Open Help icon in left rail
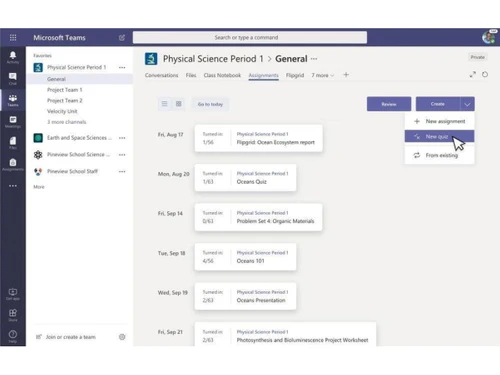Image resolution: width=500 pixels, height=375 pixels. point(13,336)
